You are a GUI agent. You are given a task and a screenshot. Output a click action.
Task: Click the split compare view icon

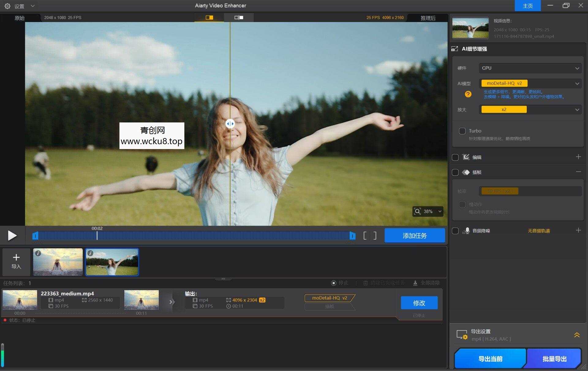(209, 17)
